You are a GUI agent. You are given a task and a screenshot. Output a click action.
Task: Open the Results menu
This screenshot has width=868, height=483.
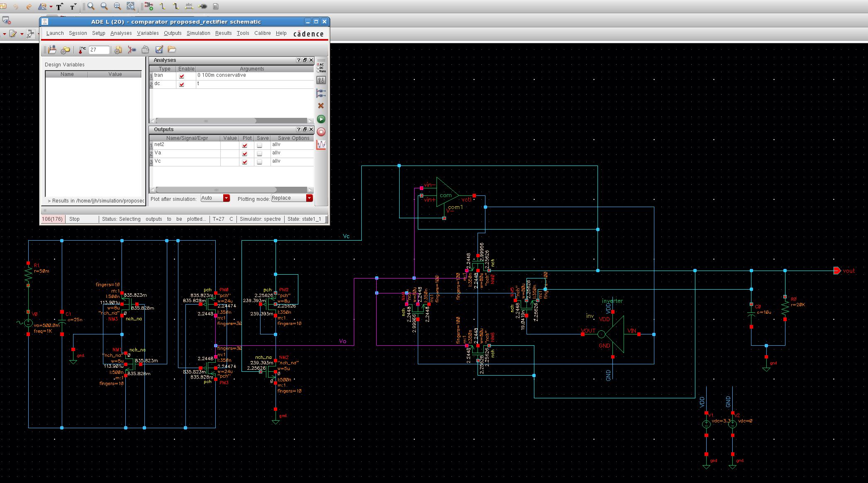click(x=223, y=33)
